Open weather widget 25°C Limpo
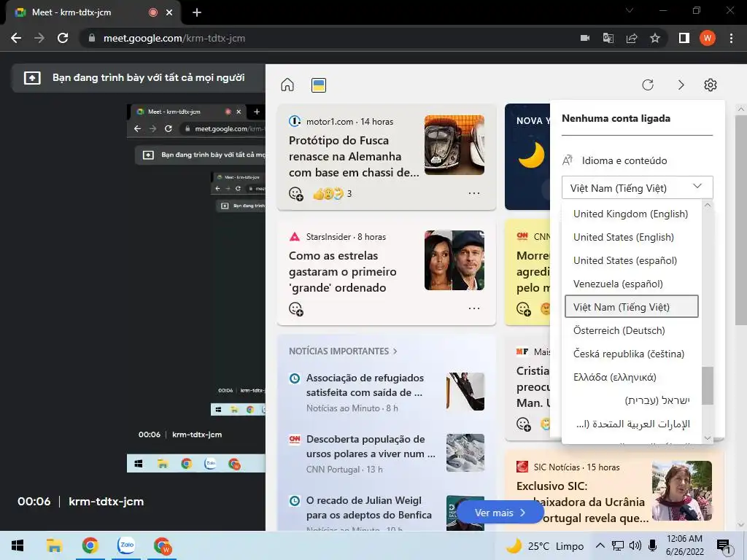The width and height of the screenshot is (747, 560). click(x=544, y=545)
